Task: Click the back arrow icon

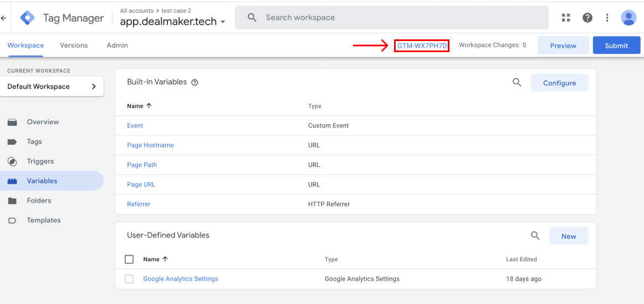Action: click(x=4, y=18)
